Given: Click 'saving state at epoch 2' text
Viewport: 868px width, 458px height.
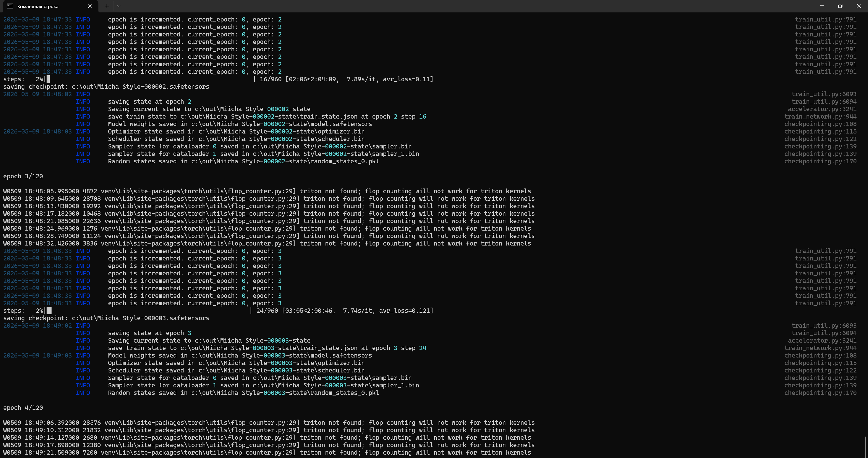Looking at the screenshot, I should pyautogui.click(x=150, y=102).
